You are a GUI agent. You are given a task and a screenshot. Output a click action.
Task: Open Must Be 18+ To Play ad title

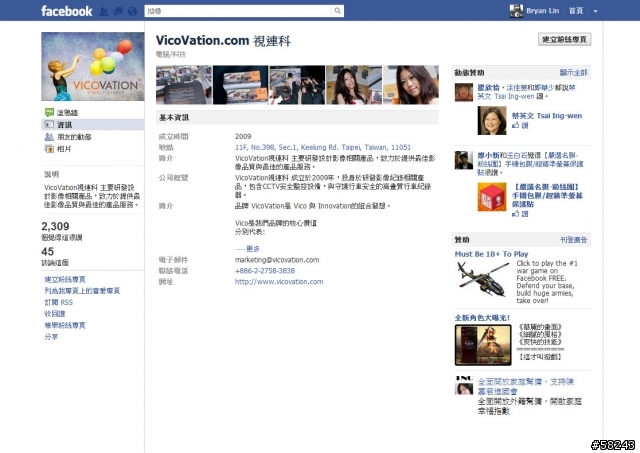tap(491, 254)
